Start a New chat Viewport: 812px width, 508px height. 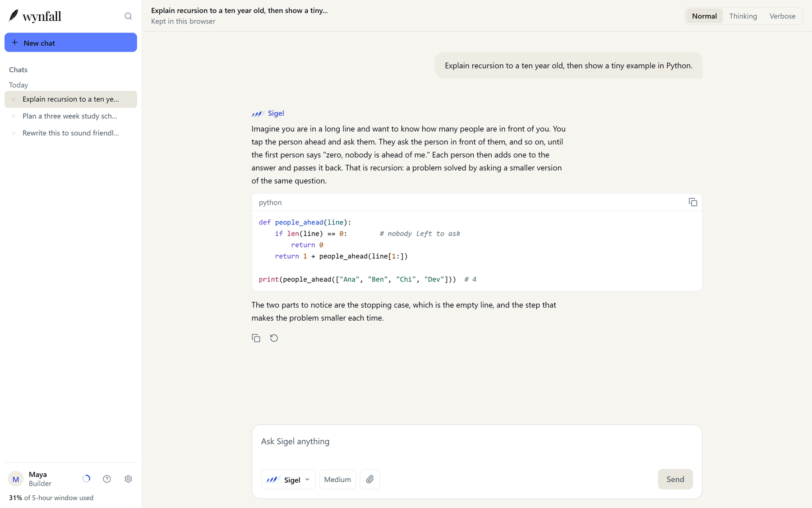click(71, 42)
